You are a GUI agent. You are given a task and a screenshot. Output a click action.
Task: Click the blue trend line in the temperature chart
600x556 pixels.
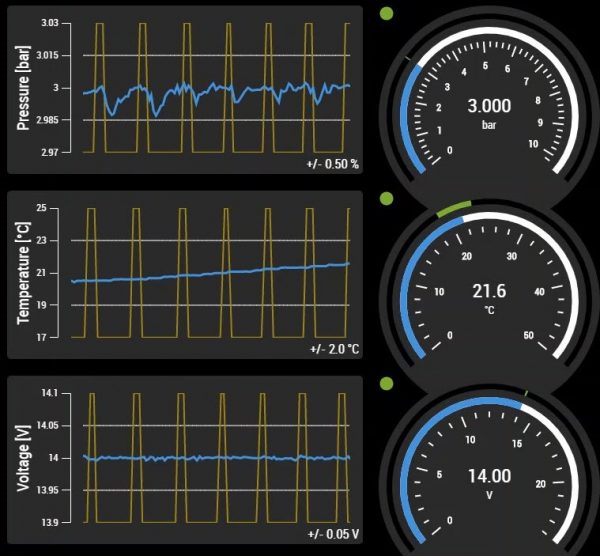200,274
